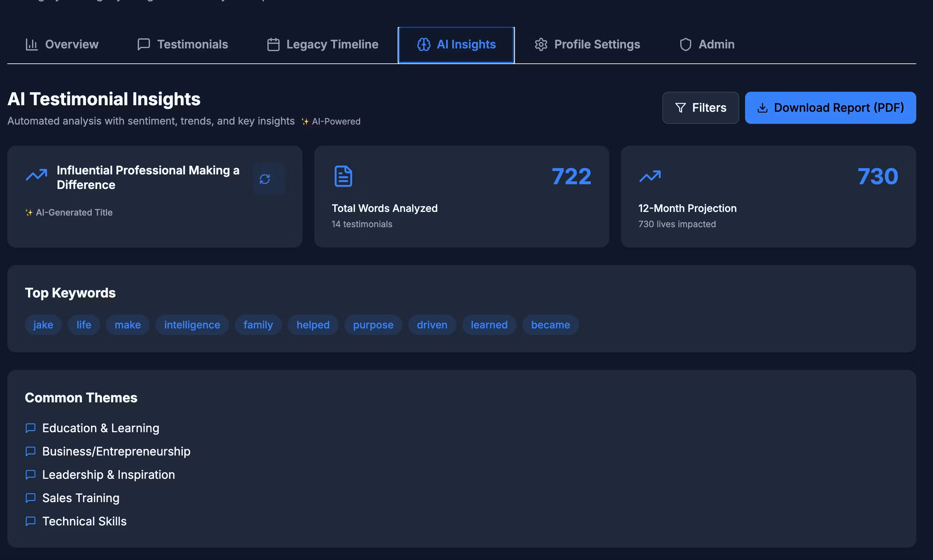Click the trend arrow icon in 12-Month Projection card
Screen dimensions: 933x560
pyautogui.click(x=650, y=176)
